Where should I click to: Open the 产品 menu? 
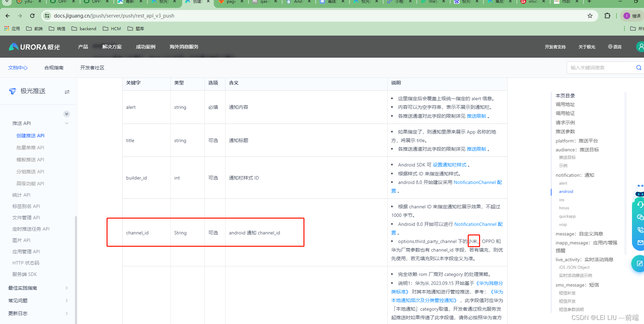(83, 47)
